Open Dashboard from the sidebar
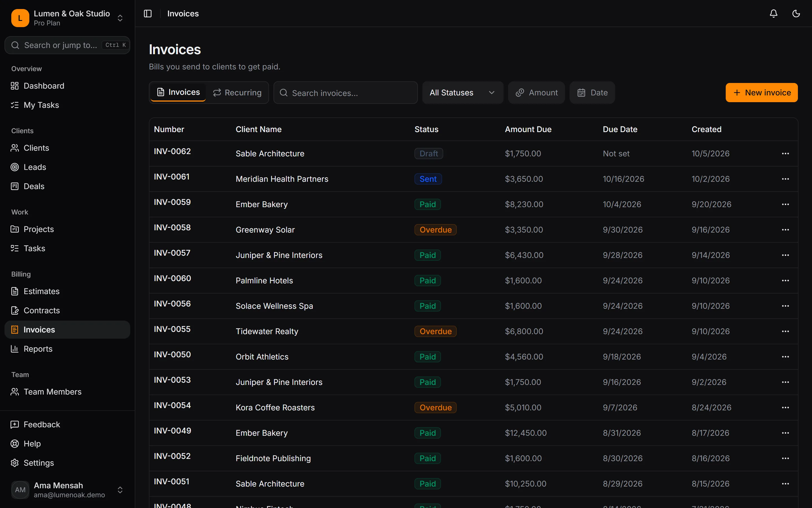812x508 pixels. 67,86
